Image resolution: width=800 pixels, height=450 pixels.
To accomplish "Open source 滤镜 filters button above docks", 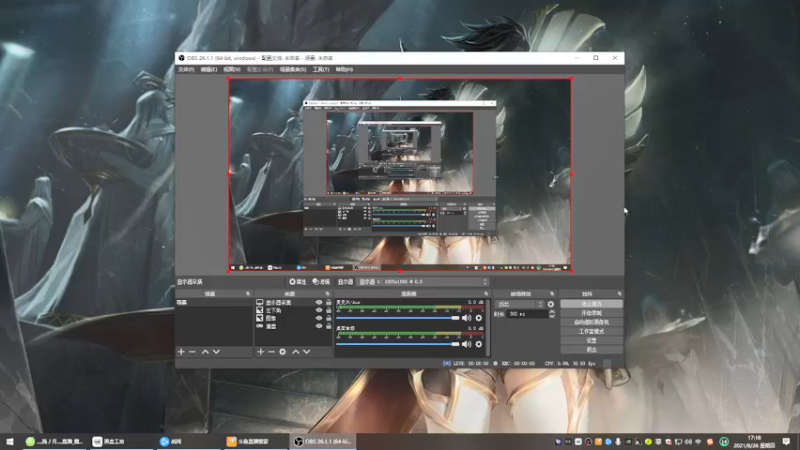I will click(x=321, y=282).
